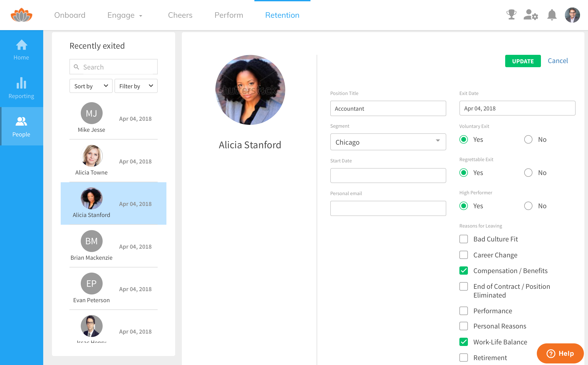
Task: Open Reporting from the sidebar
Action: tap(21, 88)
